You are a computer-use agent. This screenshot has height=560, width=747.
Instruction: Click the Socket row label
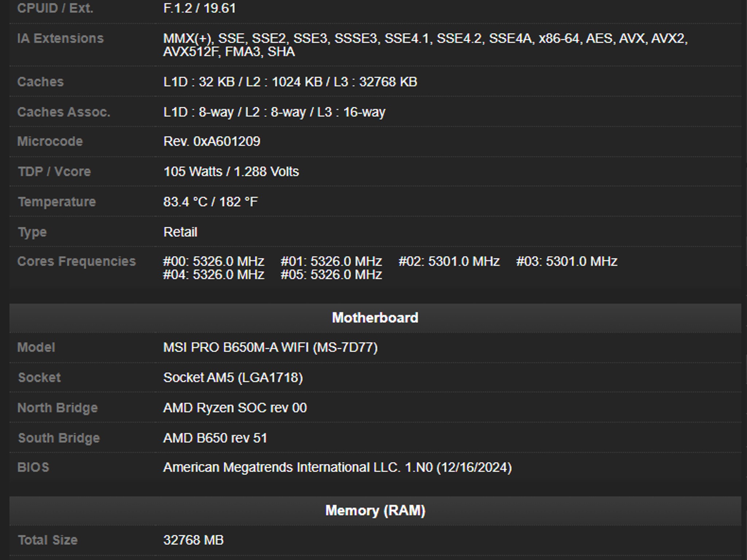pos(39,377)
